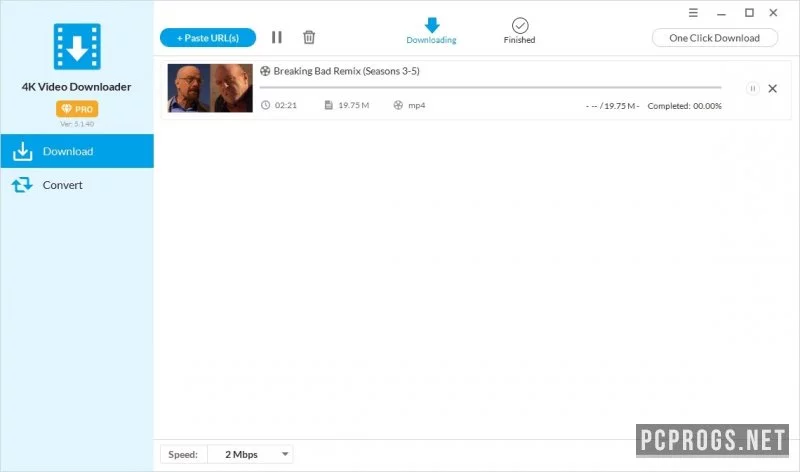Pause all downloads from the toolbar
This screenshot has width=800, height=472.
277,37
